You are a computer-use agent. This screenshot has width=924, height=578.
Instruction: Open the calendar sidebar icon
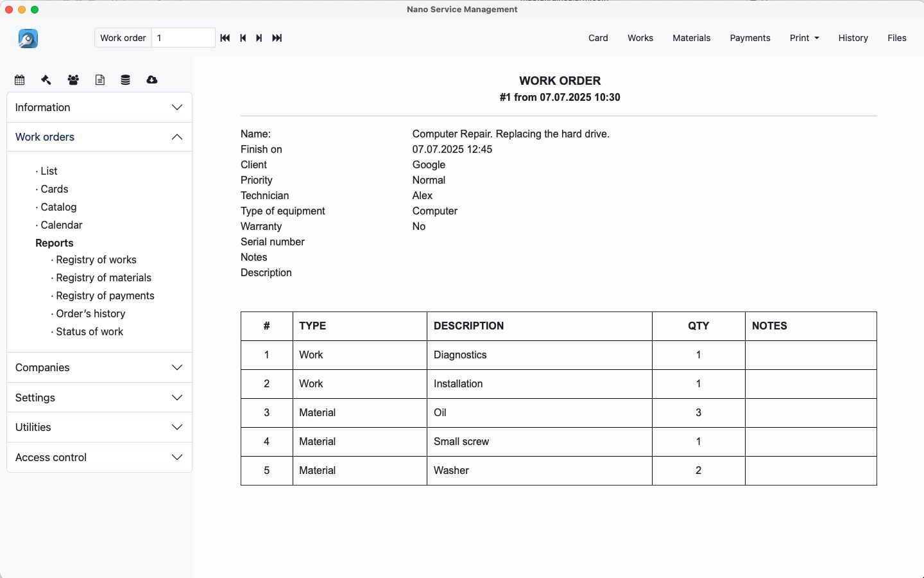(x=20, y=80)
